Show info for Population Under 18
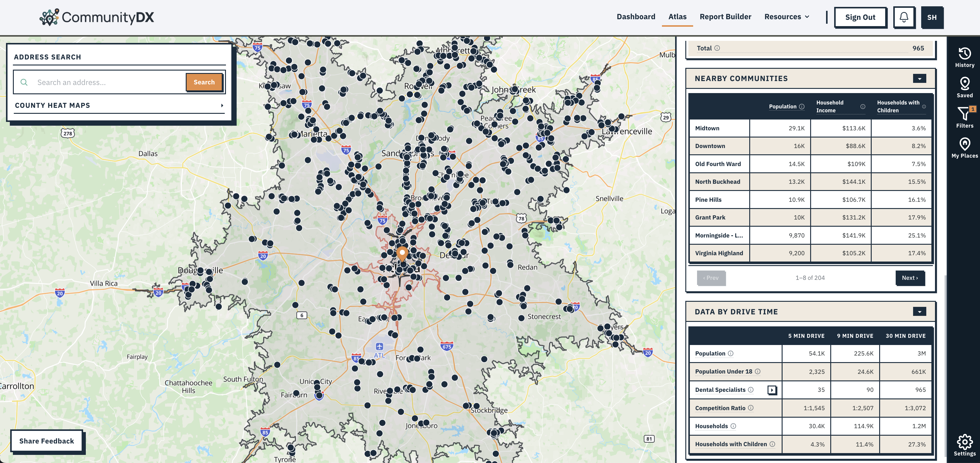 point(757,371)
